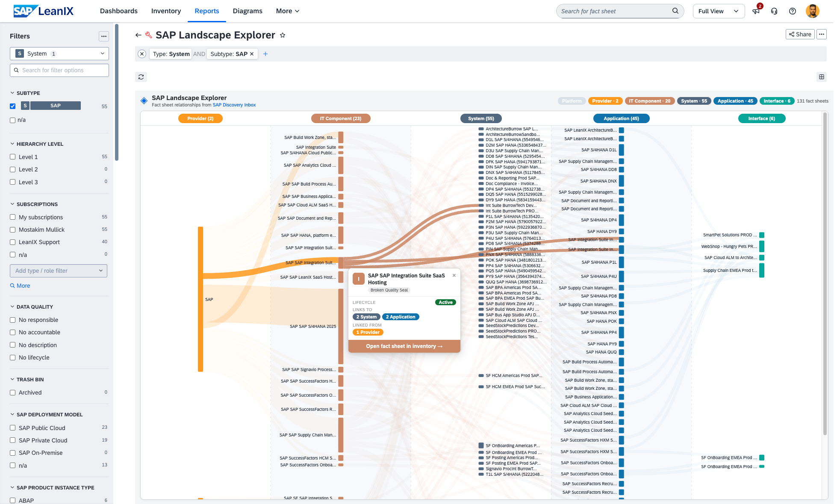
Task: Favorite the report with the star icon
Action: click(x=283, y=35)
